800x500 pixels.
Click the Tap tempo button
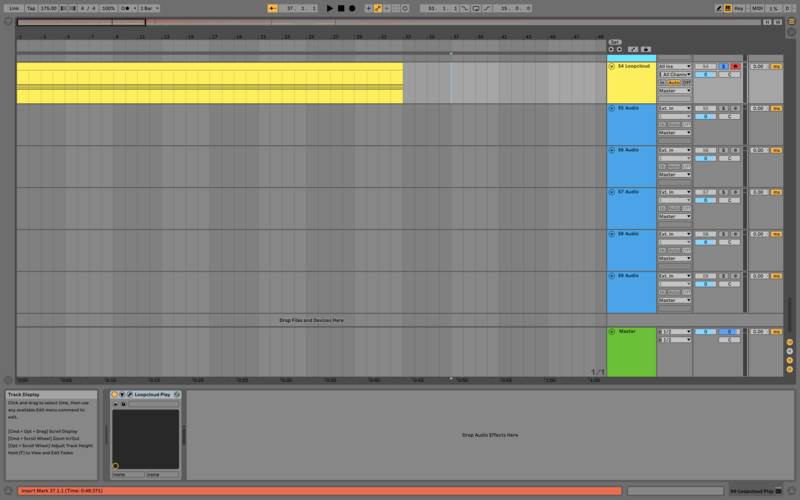(31, 8)
